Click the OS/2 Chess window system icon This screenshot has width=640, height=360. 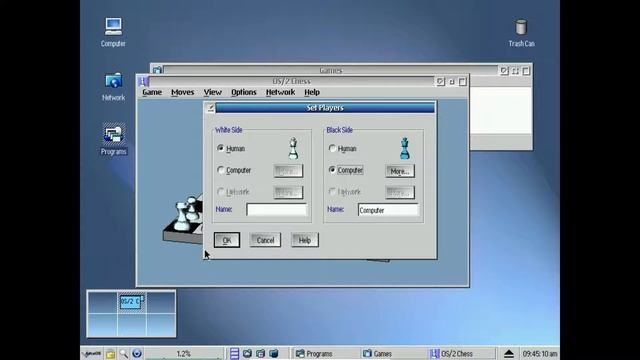pyautogui.click(x=143, y=81)
